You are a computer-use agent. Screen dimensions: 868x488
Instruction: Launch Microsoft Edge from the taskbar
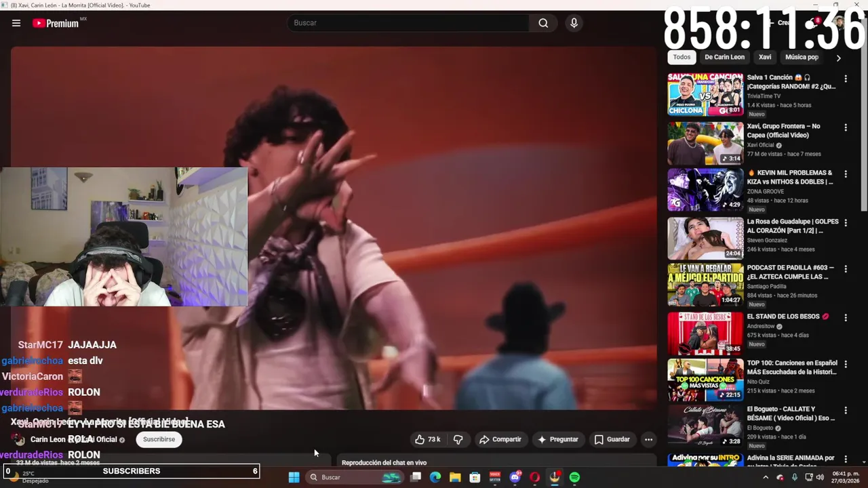pyautogui.click(x=435, y=477)
